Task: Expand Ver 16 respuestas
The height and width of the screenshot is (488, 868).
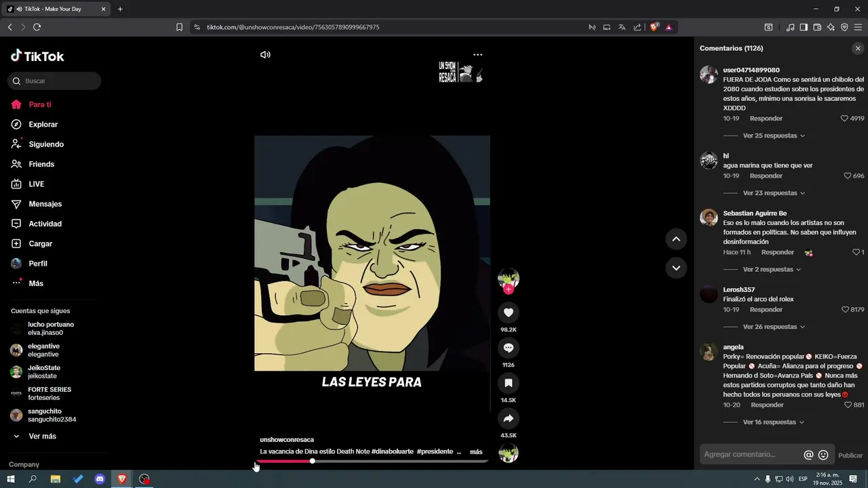Action: (774, 422)
